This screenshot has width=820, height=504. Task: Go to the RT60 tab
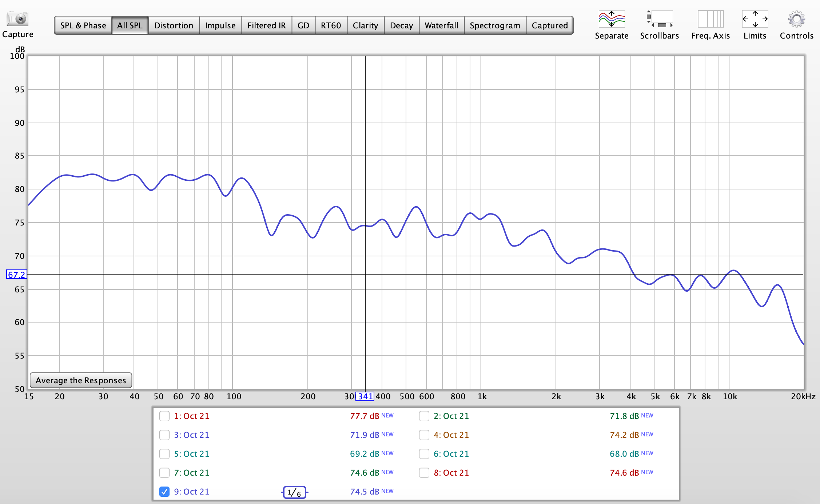[x=330, y=25]
